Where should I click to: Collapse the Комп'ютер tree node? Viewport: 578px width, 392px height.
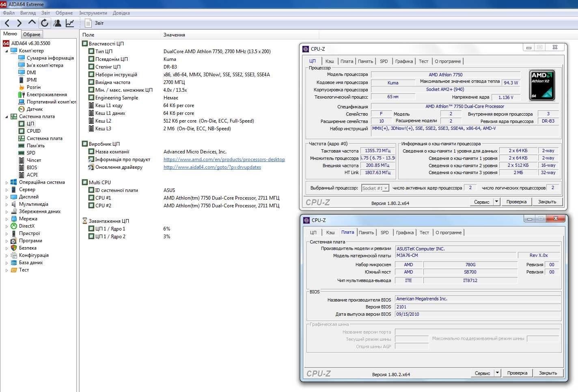(x=6, y=51)
